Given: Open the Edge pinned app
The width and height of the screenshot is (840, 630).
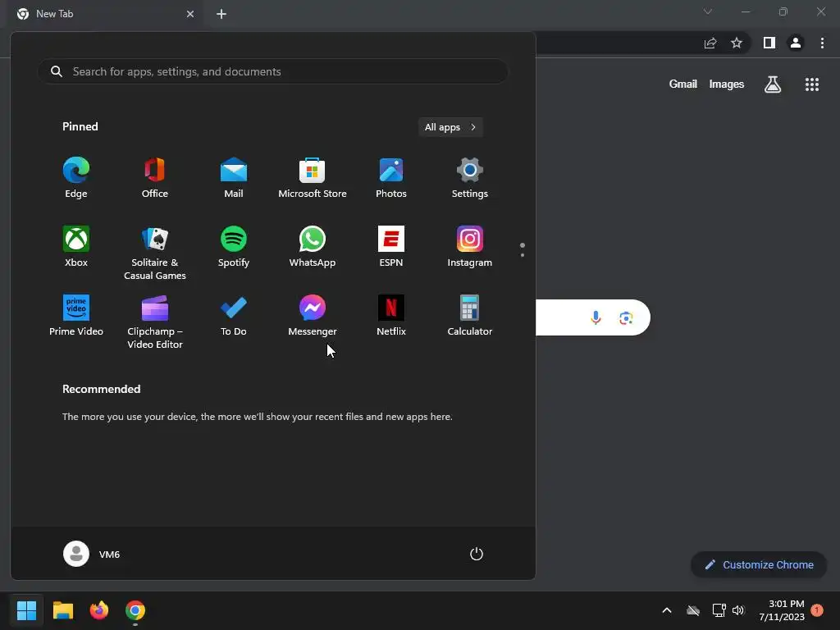Looking at the screenshot, I should [x=76, y=178].
